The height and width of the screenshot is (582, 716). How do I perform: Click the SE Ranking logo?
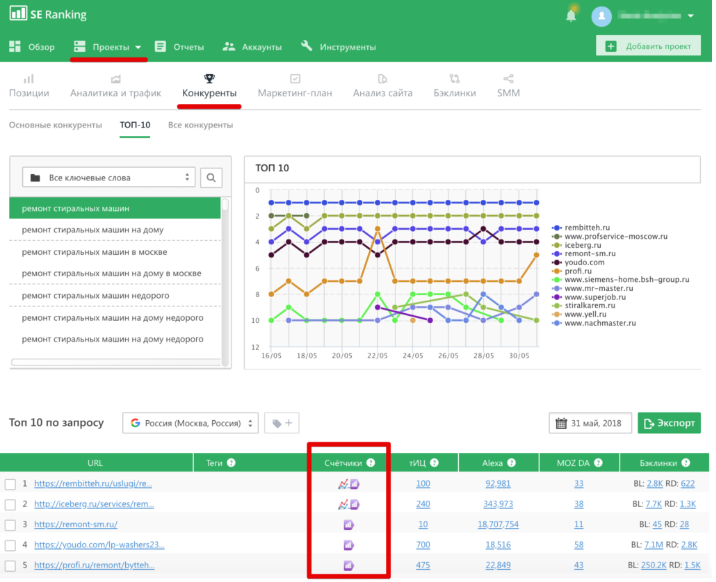(x=47, y=15)
